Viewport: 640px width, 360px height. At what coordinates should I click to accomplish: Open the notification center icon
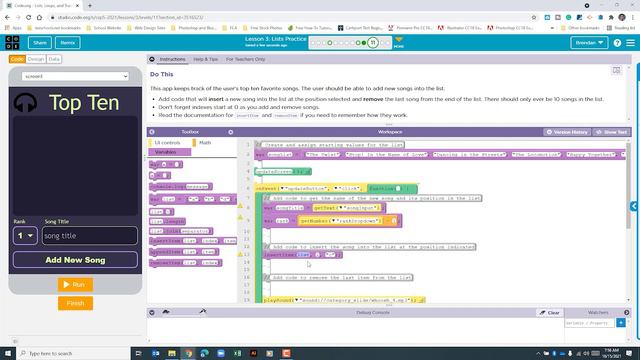tap(629, 353)
